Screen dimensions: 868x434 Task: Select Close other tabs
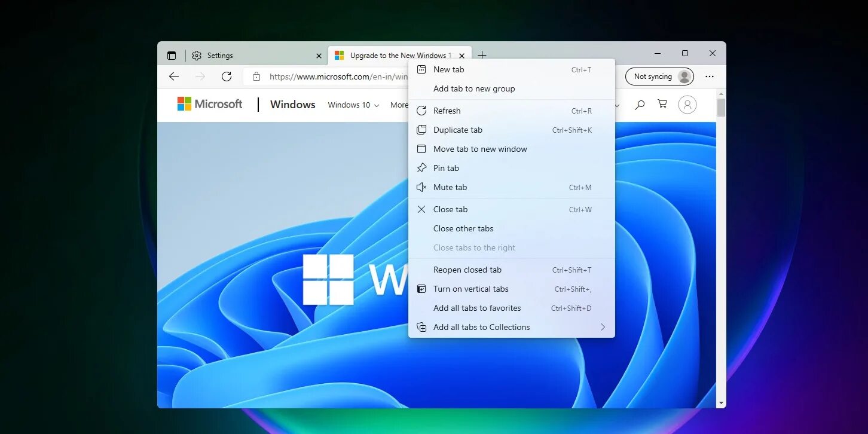point(512,229)
